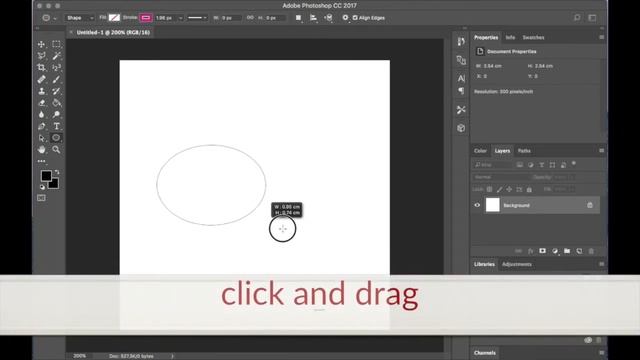Select the Eyedropper tool with 123 badge

click(56, 67)
